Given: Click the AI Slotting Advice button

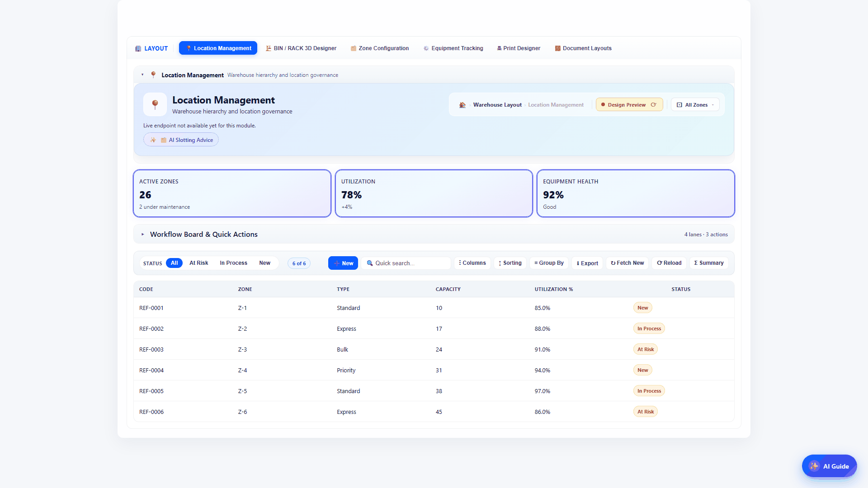Looking at the screenshot, I should [181, 140].
